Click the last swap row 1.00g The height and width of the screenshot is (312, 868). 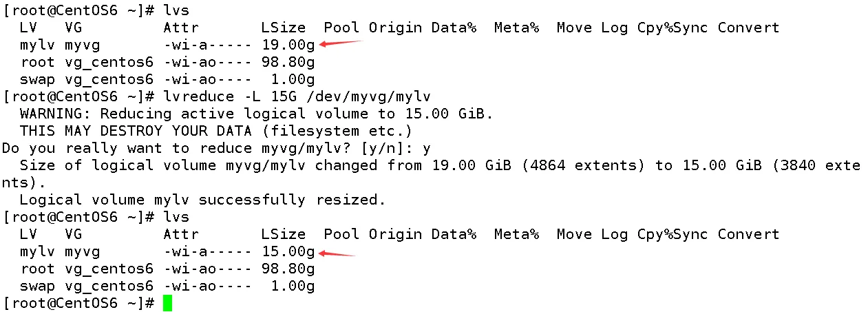pos(293,286)
